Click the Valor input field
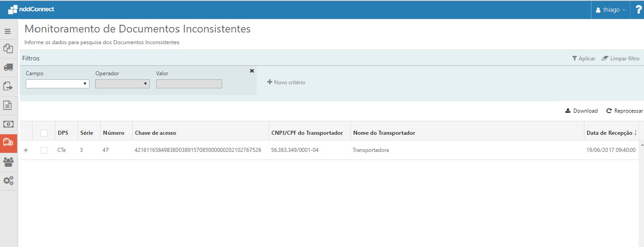 (x=189, y=84)
